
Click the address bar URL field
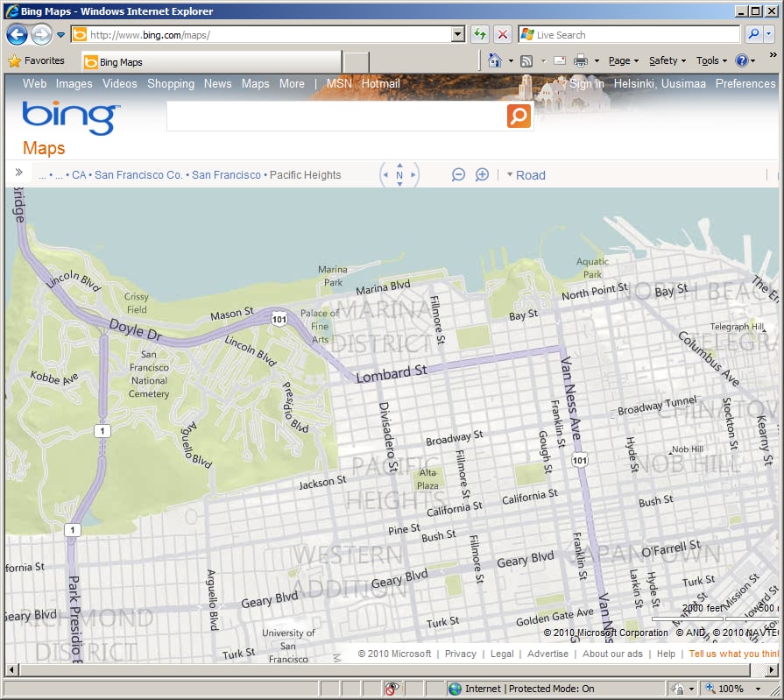point(262,34)
